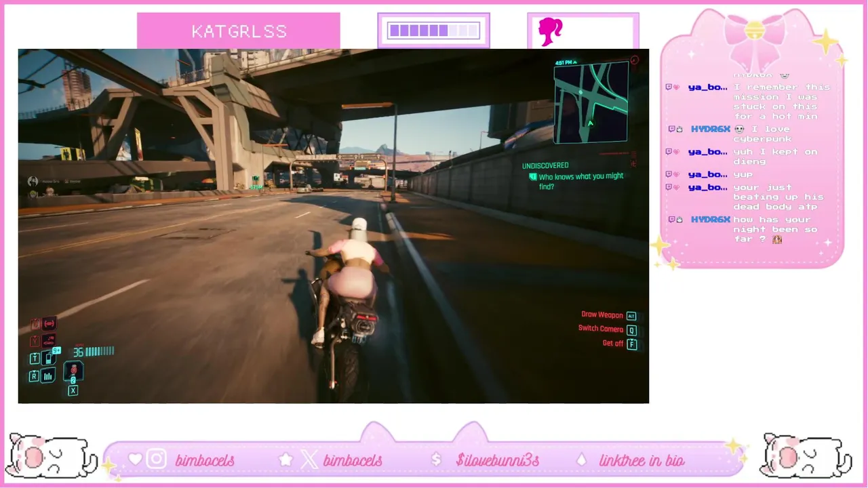Click the Switch Camera label
The height and width of the screenshot is (488, 868).
600,329
